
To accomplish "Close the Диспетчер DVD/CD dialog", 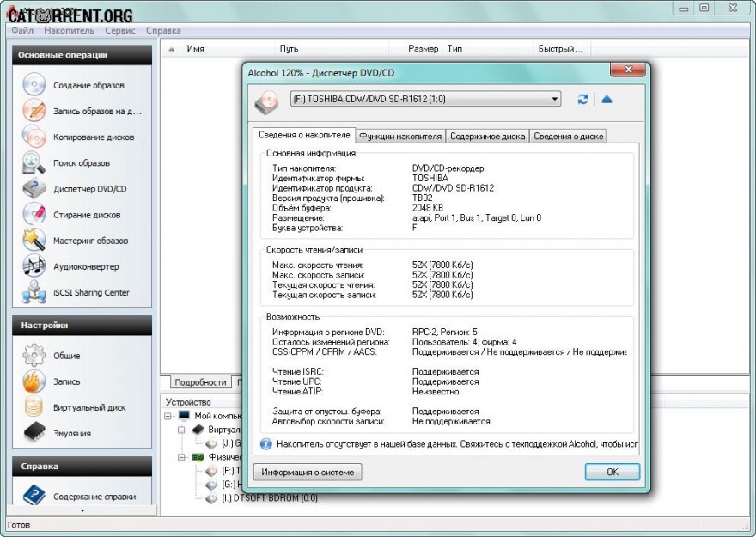I will tap(628, 70).
